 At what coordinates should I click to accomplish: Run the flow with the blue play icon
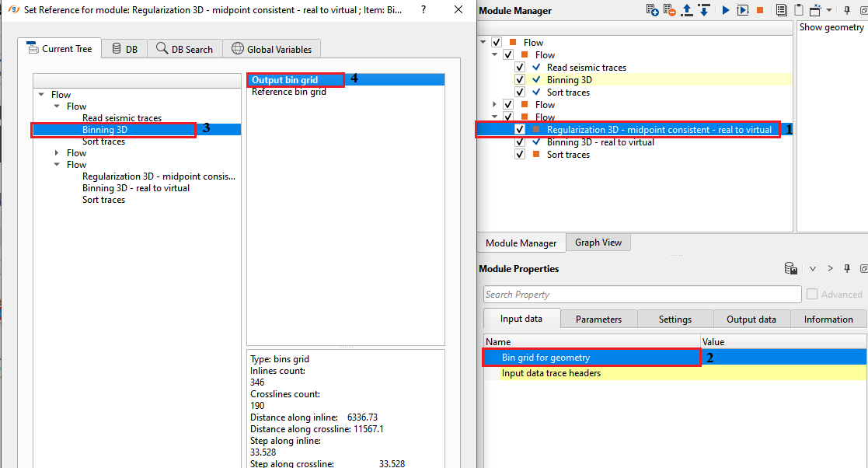[x=726, y=10]
